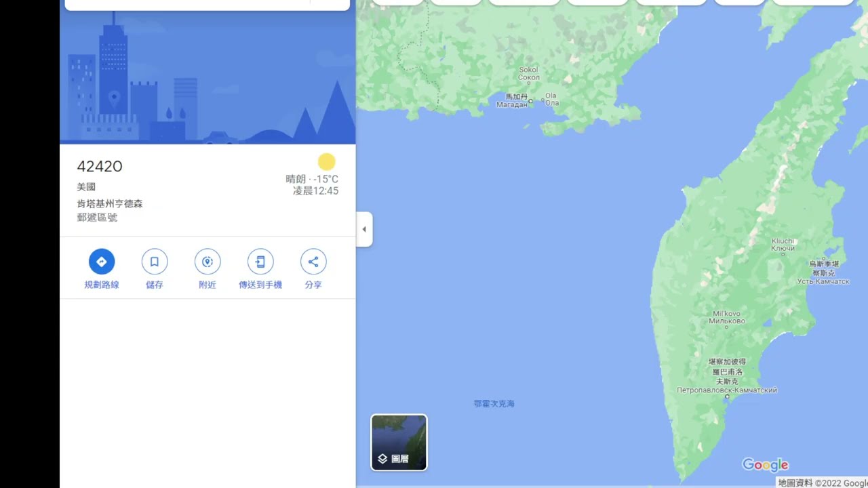Search nearby with 附近 icon

(x=208, y=262)
